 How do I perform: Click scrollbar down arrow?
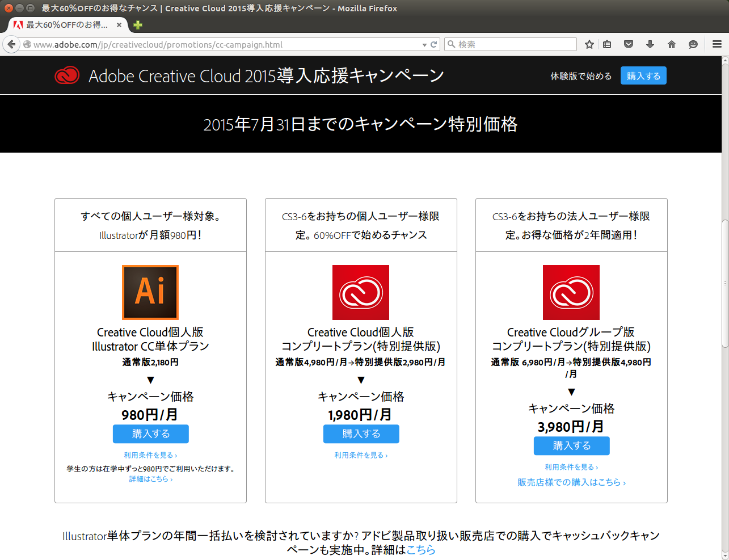click(x=725, y=556)
